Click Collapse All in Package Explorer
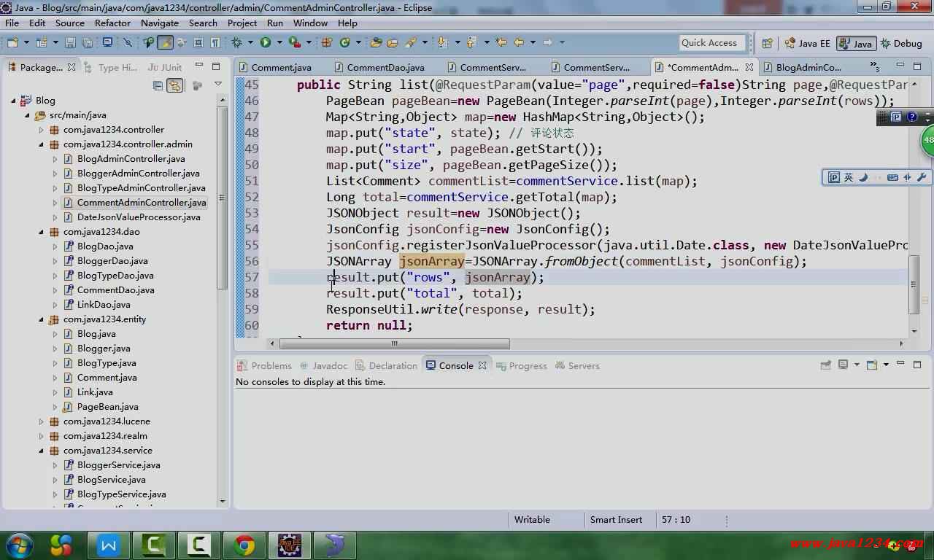Viewport: 934px width, 560px height. pyautogui.click(x=158, y=85)
